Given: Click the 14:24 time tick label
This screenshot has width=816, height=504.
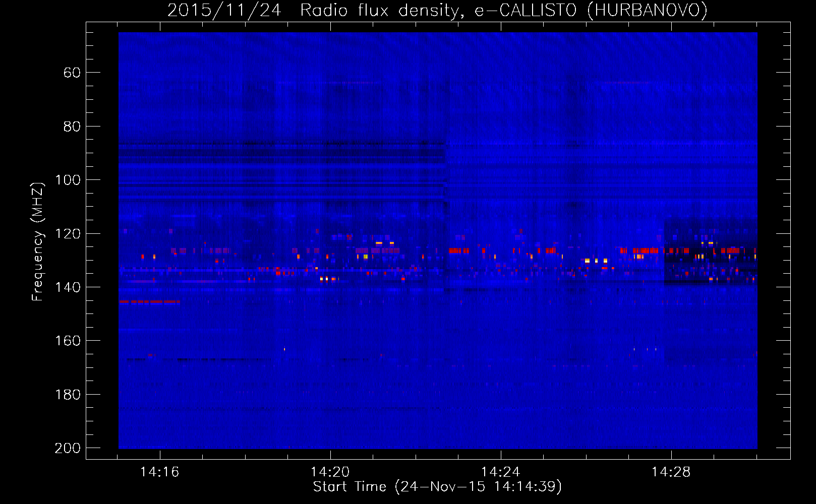Looking at the screenshot, I should point(501,472).
